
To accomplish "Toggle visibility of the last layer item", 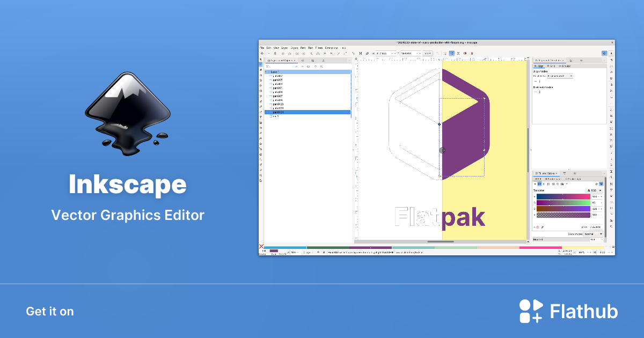I will point(270,116).
